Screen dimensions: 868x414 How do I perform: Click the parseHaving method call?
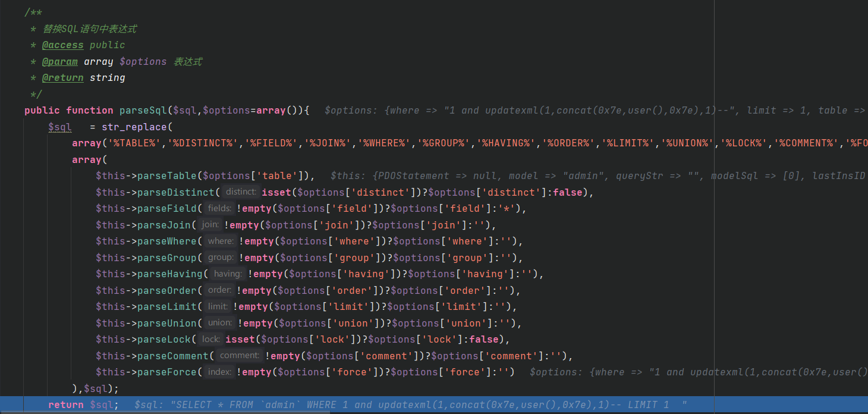point(170,274)
